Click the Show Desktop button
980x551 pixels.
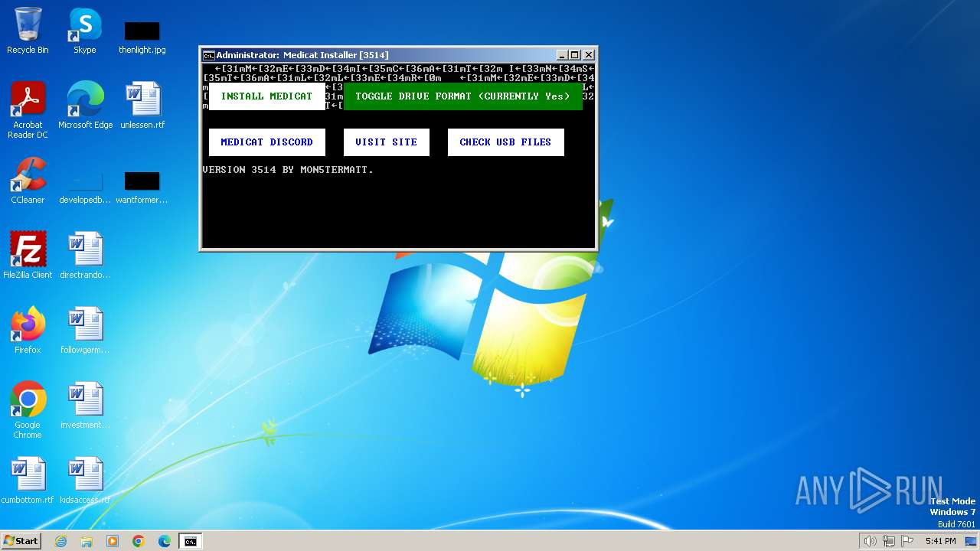click(x=972, y=541)
